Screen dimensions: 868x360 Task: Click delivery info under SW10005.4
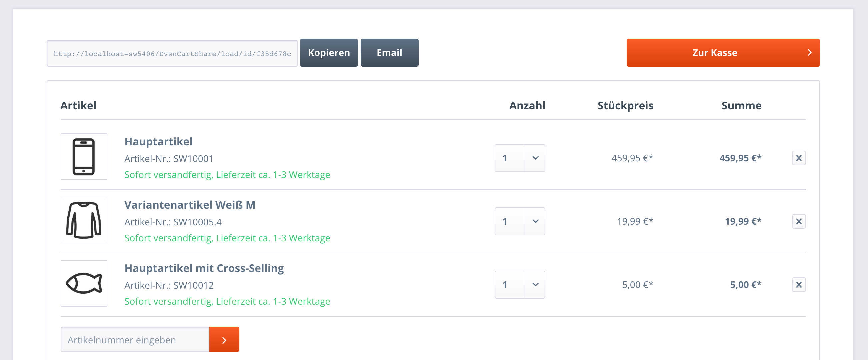(x=227, y=238)
